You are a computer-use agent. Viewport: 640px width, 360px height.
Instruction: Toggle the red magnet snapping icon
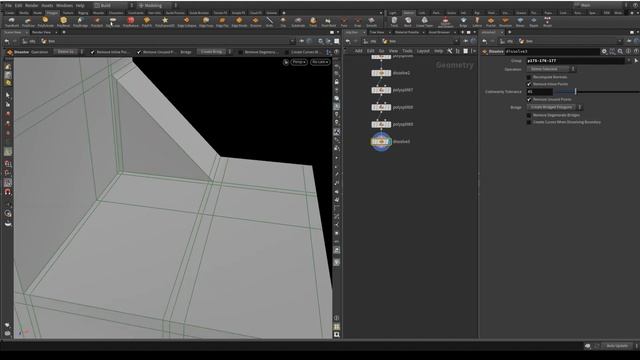point(8,192)
